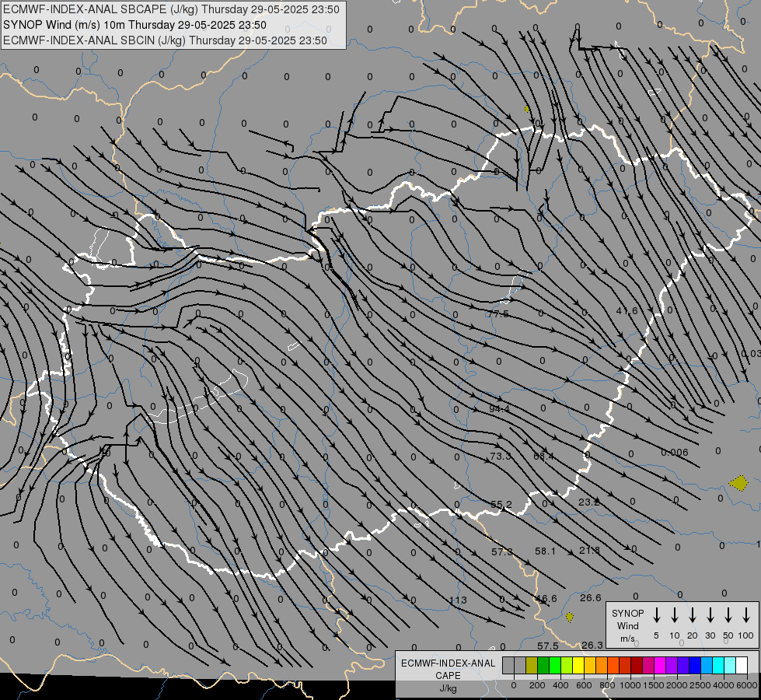Click the 20 m/s wind arrow in legend

coord(692,615)
